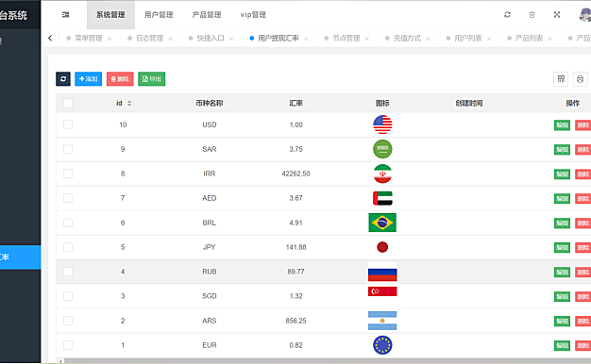Switch to the 用户列表 tab
Image resolution: width=591 pixels, height=364 pixels.
(468, 39)
